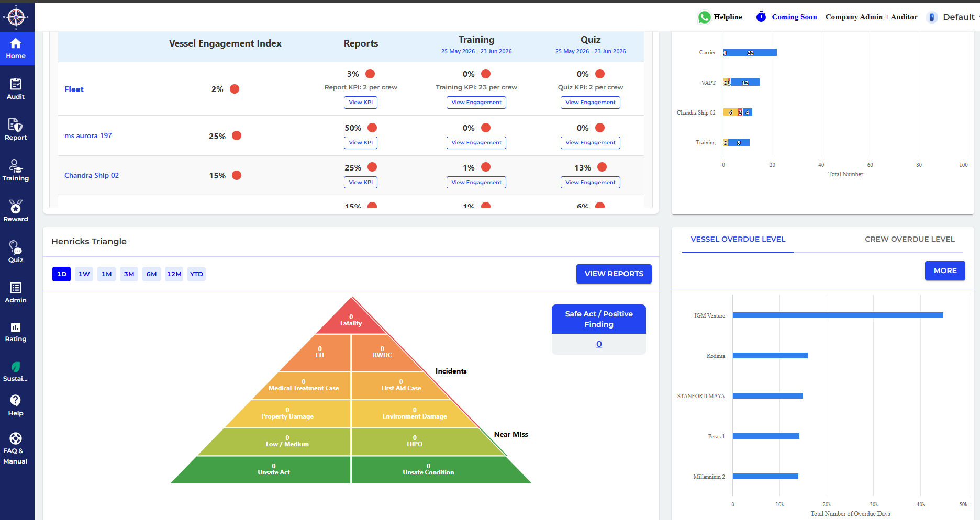The width and height of the screenshot is (980, 520).
Task: Open the Help question mark icon
Action: pyautogui.click(x=16, y=401)
